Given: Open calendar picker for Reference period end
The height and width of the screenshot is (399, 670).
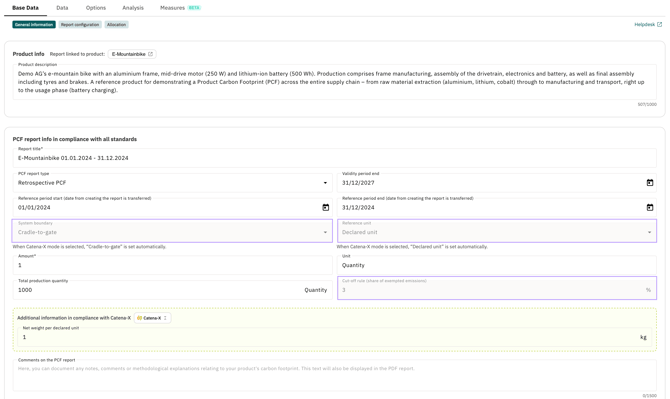Looking at the screenshot, I should [x=649, y=208].
